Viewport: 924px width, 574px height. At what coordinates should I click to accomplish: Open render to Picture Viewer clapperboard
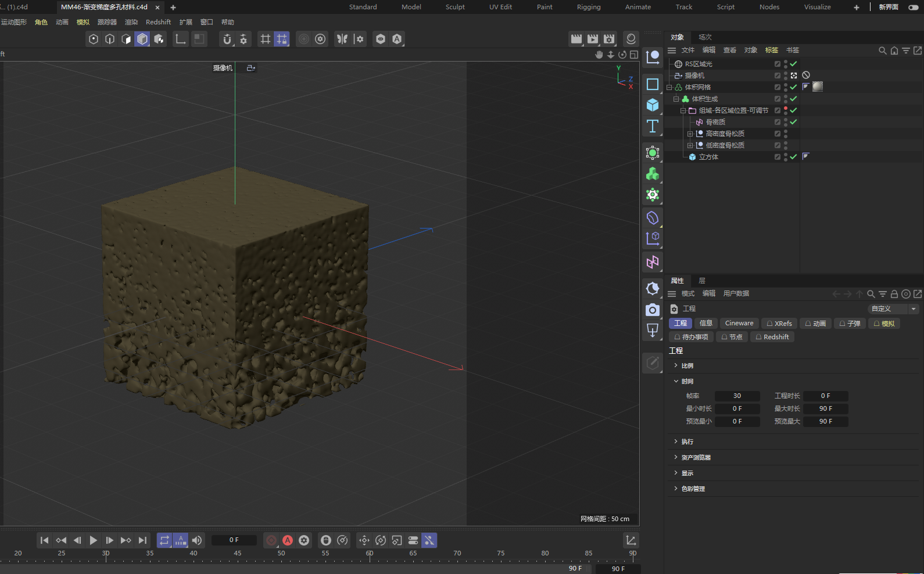[x=593, y=39]
